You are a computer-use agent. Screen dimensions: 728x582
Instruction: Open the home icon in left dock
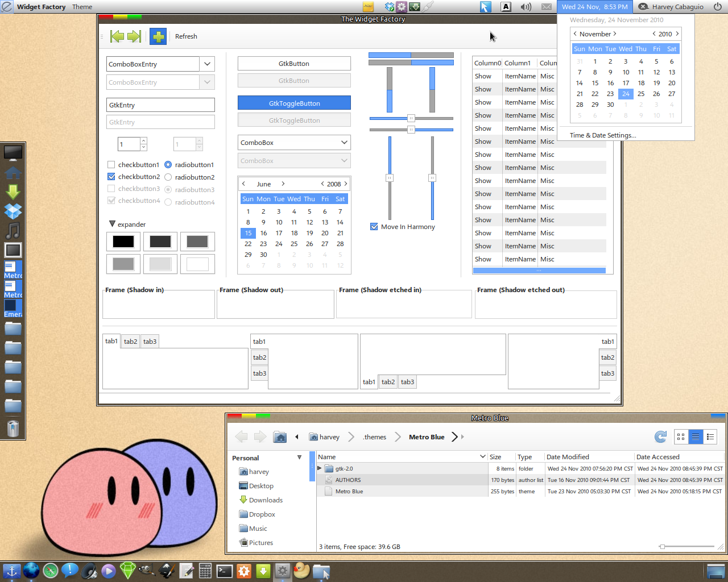click(13, 172)
